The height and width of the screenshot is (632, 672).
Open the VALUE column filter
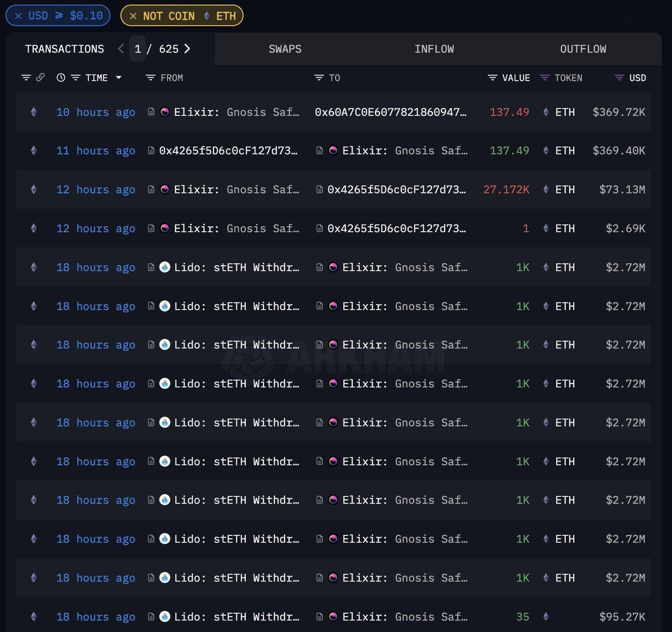point(493,78)
